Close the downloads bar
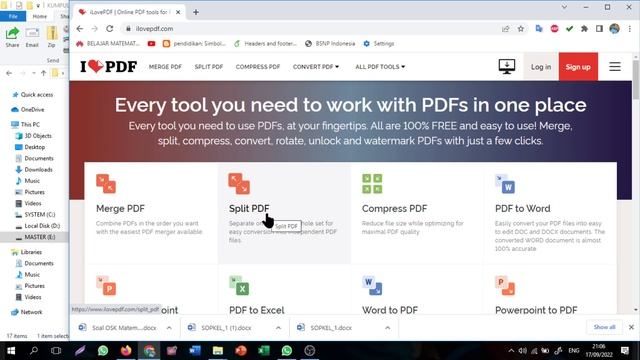The width and height of the screenshot is (640, 360). pyautogui.click(x=631, y=327)
